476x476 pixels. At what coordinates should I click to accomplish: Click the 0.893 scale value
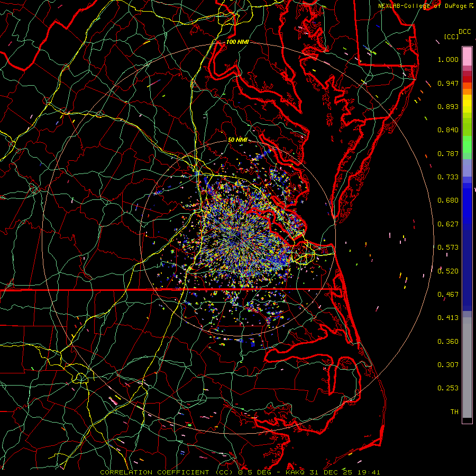[448, 106]
